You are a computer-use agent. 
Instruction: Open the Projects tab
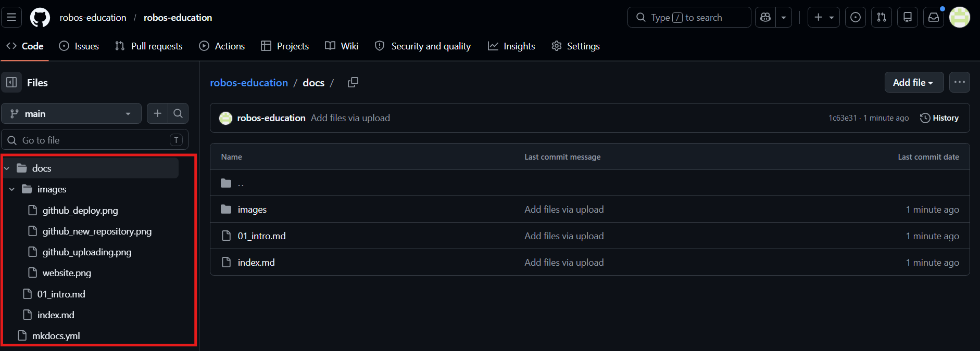click(285, 46)
